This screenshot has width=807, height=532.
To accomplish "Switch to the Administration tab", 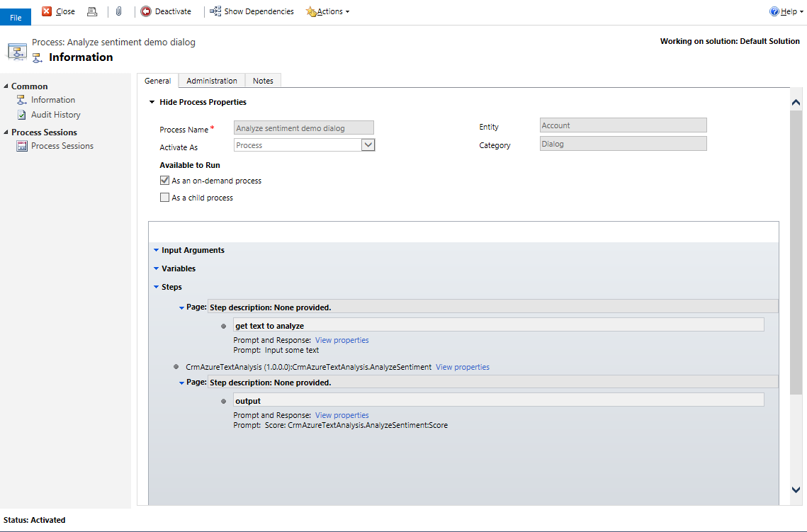I will coord(212,81).
